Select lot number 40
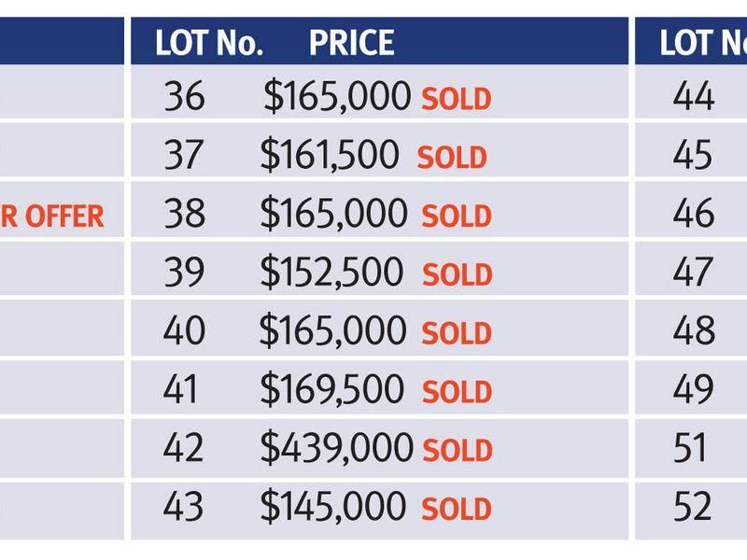The image size is (747, 560). pos(184,330)
